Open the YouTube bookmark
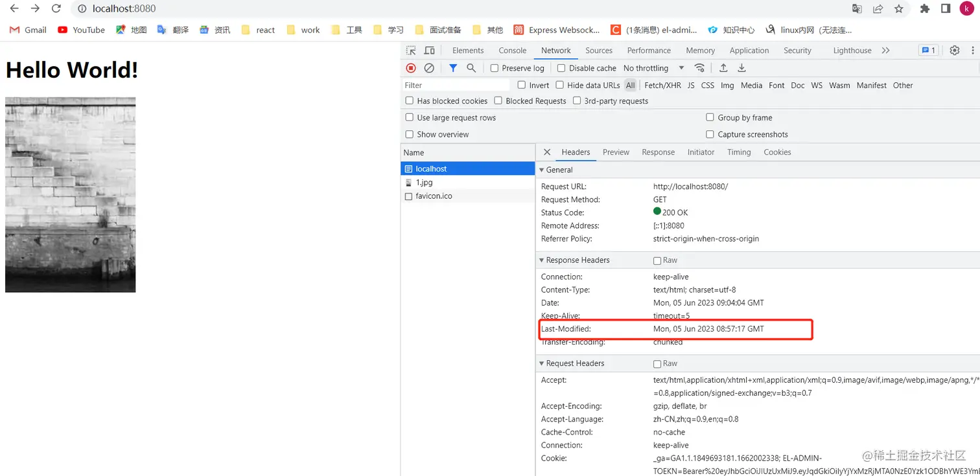Viewport: 980px width, 476px height. pos(81,30)
